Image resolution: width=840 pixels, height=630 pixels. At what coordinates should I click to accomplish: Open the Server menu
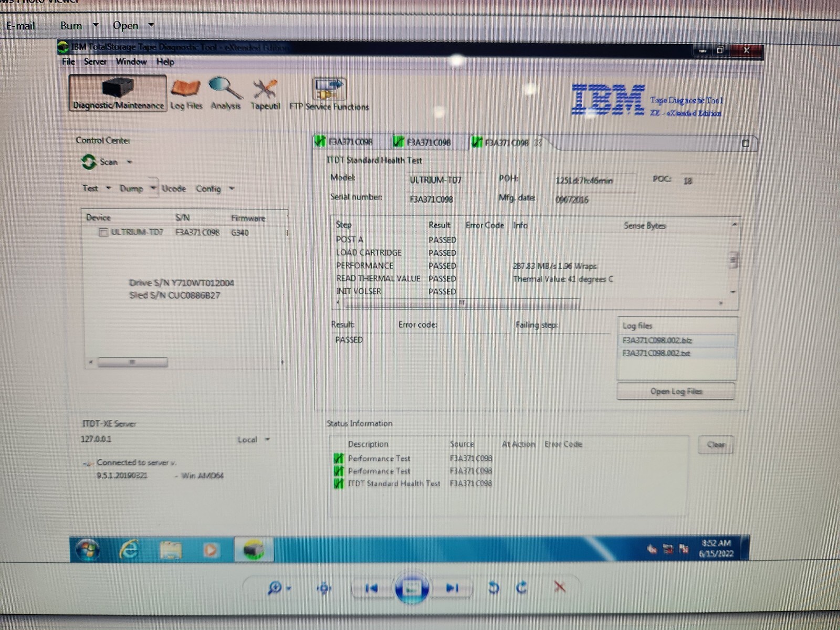(95, 61)
